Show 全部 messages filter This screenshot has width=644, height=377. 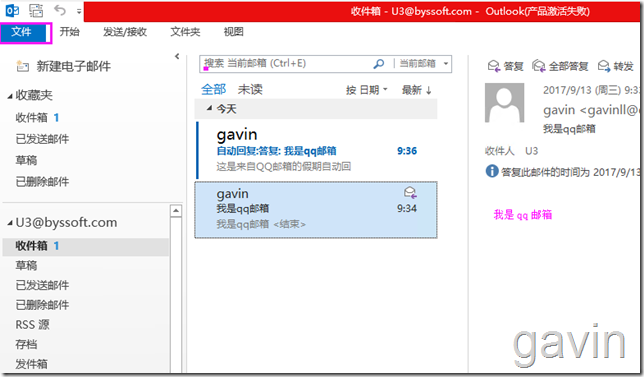(x=214, y=89)
